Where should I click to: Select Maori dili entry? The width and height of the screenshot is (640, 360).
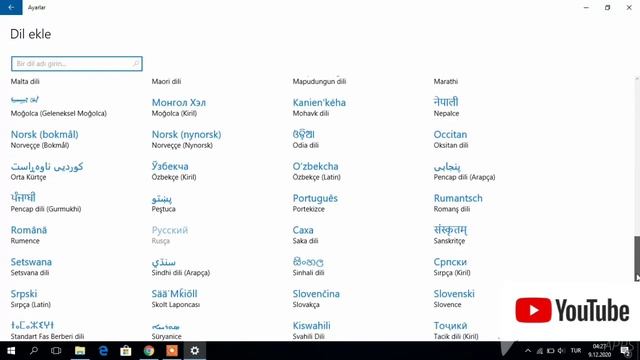pyautogui.click(x=166, y=81)
